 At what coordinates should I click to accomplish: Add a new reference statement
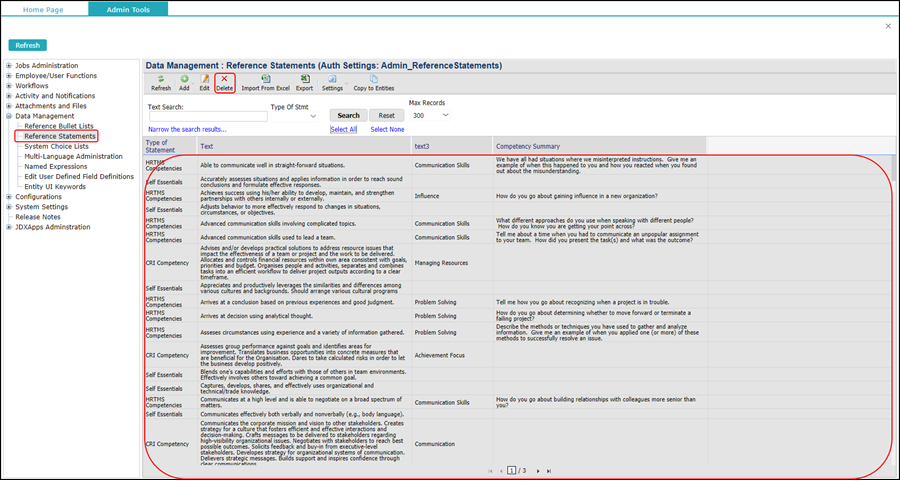point(184,79)
